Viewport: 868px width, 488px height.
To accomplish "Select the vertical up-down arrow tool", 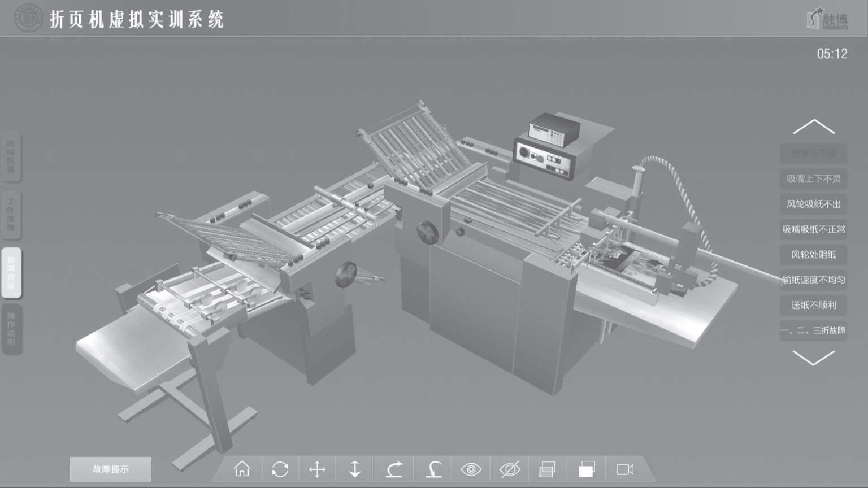I will (x=355, y=469).
